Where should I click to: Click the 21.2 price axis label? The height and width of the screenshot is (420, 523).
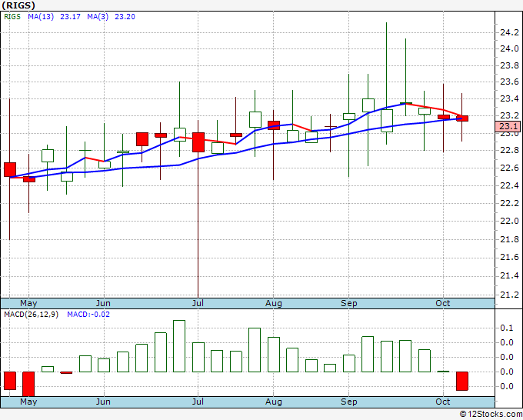pos(508,295)
